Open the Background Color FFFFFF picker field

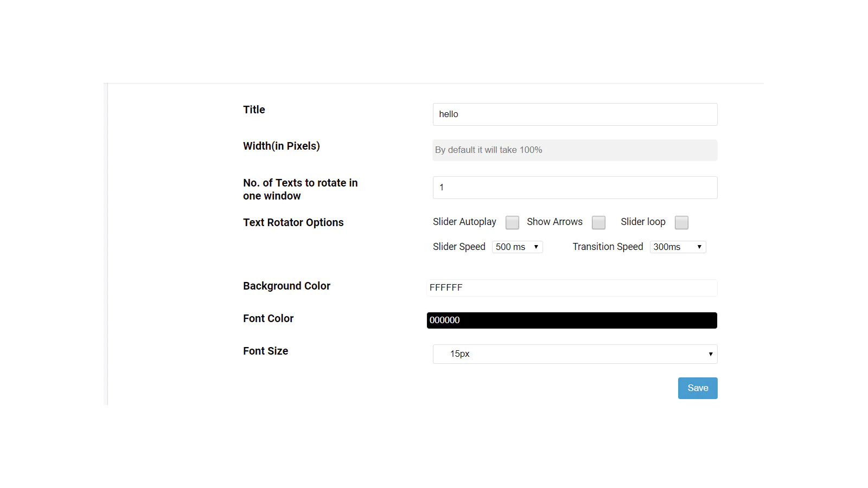(572, 288)
